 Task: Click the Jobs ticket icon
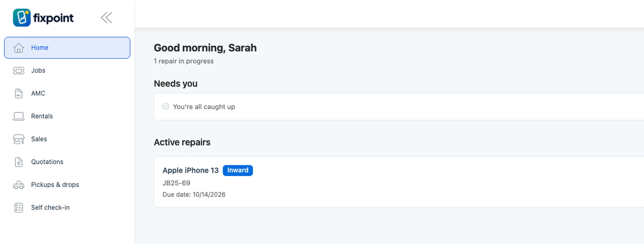point(19,71)
